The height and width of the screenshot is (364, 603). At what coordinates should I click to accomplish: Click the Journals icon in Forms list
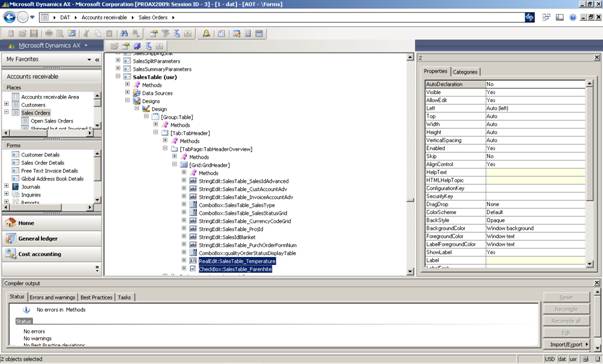tap(15, 187)
